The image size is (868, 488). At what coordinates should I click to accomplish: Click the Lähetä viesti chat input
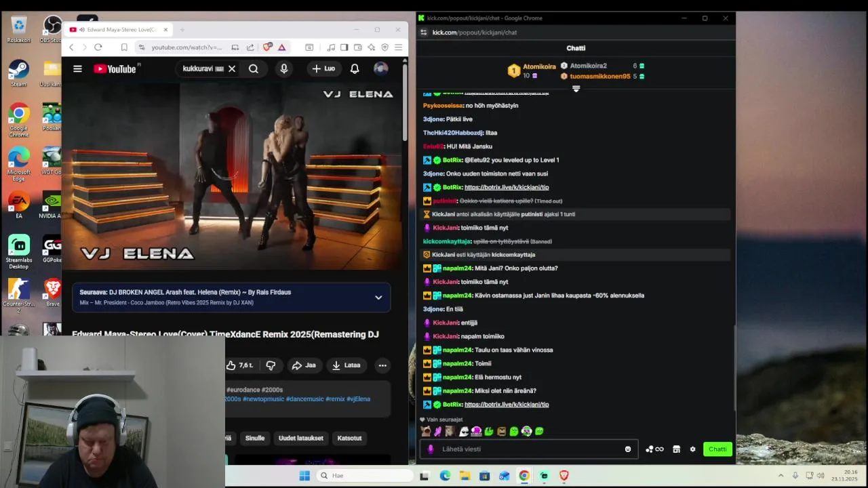tap(529, 449)
